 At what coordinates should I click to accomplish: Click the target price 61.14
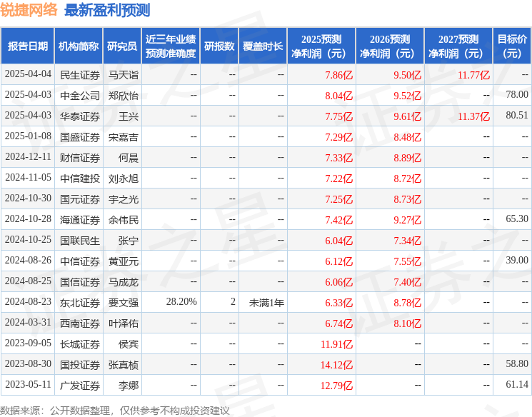coord(517,384)
